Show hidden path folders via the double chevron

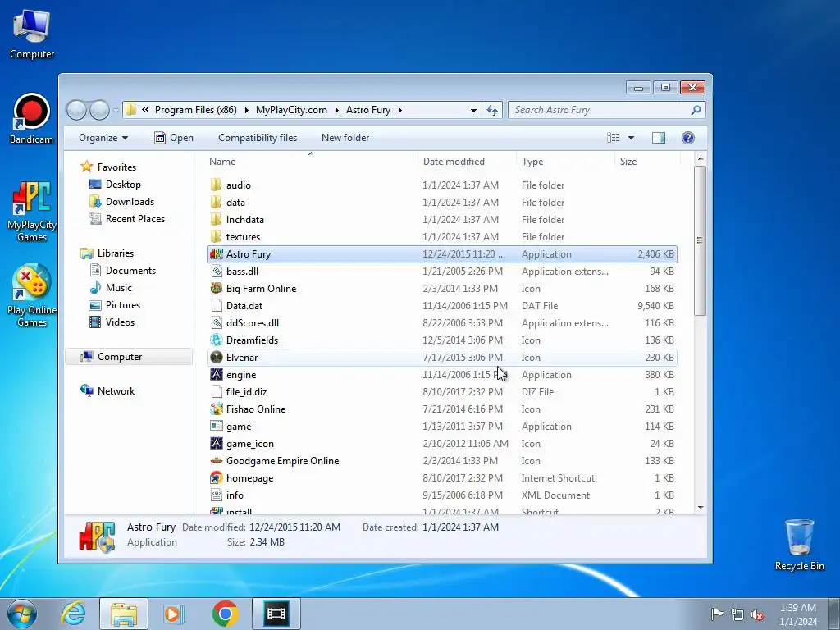tap(145, 110)
